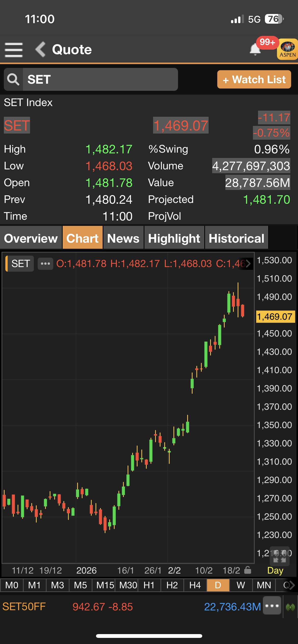This screenshot has width=298, height=644.
Task: Open the hamburger menu
Action: pos(14,50)
